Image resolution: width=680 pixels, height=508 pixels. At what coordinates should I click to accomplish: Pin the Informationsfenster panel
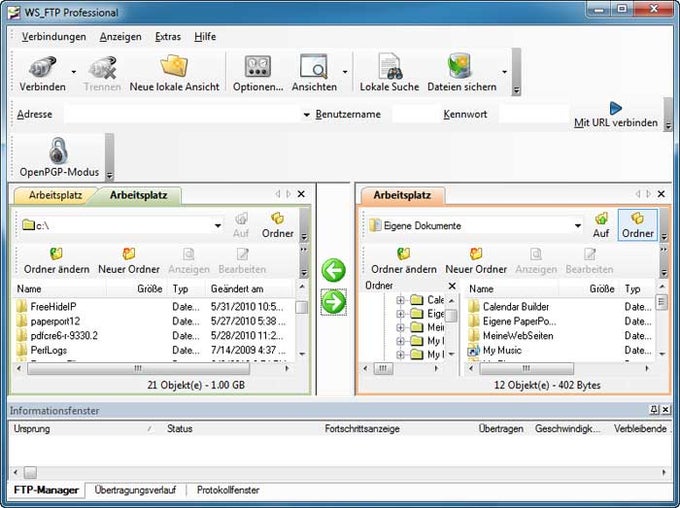(x=654, y=410)
